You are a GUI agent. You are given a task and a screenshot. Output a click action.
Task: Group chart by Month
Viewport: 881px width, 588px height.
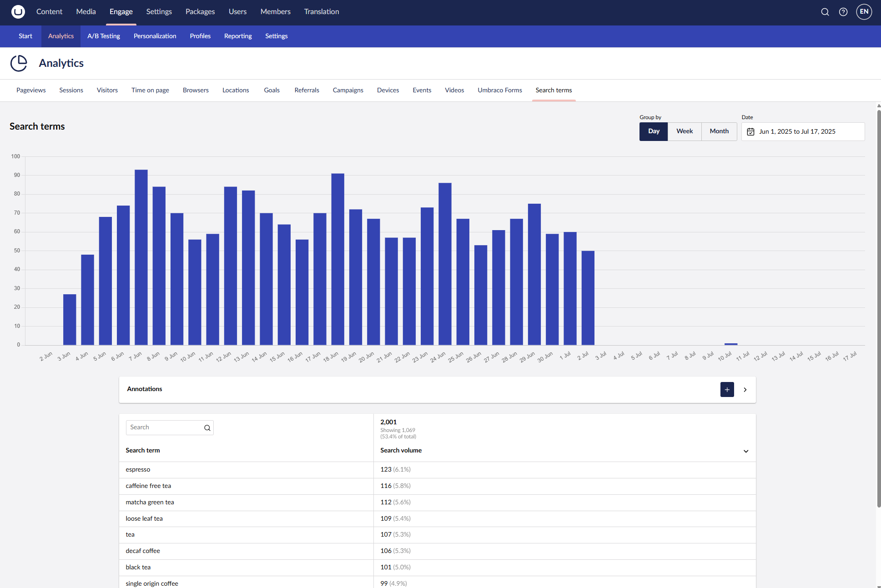click(719, 131)
